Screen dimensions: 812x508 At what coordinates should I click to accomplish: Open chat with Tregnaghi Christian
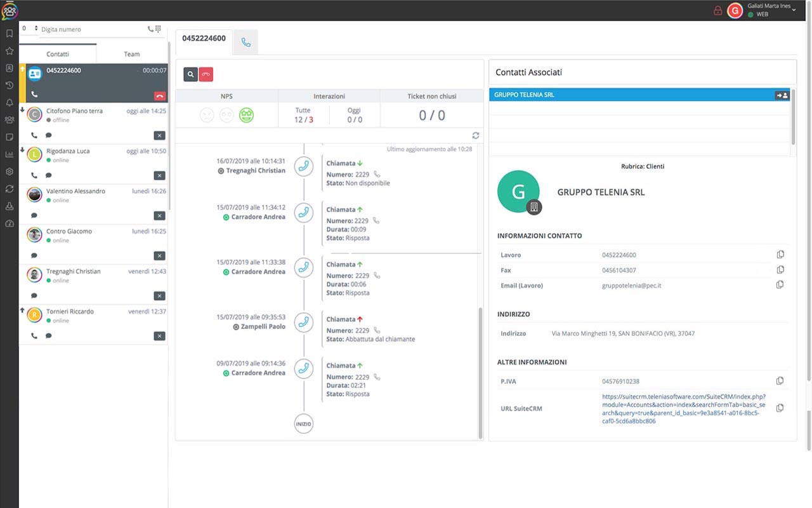34,295
